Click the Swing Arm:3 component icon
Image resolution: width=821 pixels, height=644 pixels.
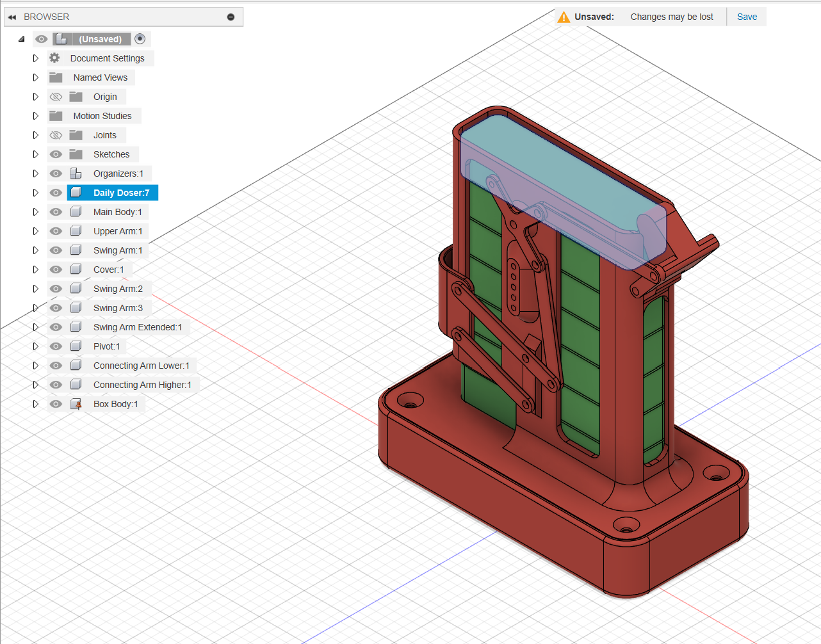[x=76, y=308]
